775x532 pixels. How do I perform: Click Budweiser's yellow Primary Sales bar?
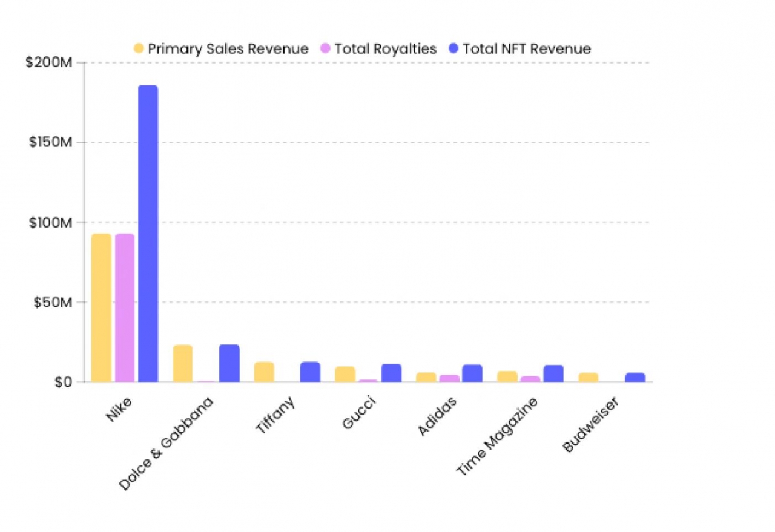point(588,377)
